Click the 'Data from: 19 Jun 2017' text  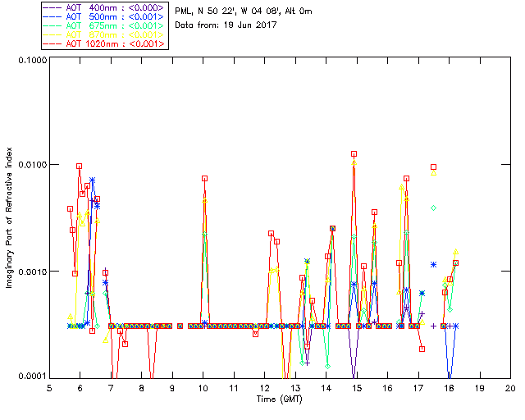[226, 25]
